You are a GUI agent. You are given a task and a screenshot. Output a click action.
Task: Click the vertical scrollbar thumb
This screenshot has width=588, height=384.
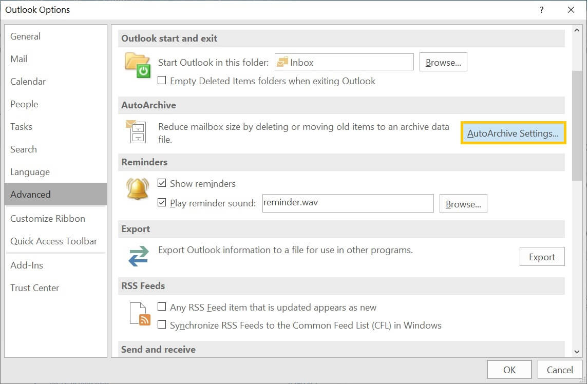pyautogui.click(x=577, y=126)
